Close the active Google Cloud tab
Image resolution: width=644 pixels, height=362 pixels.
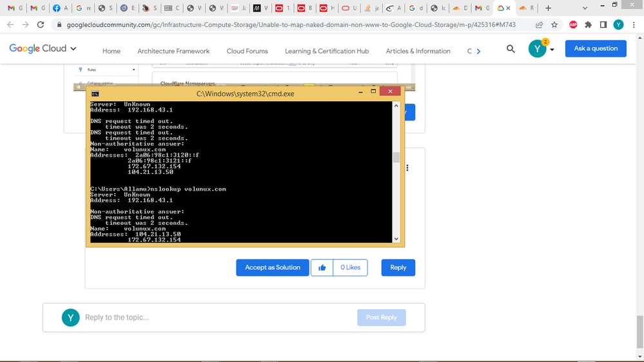pos(509,8)
